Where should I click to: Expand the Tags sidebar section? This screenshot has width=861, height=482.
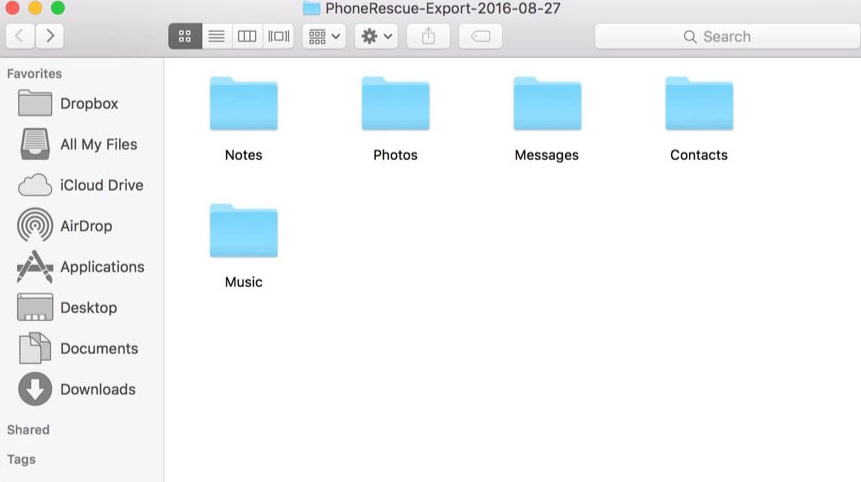[x=21, y=459]
